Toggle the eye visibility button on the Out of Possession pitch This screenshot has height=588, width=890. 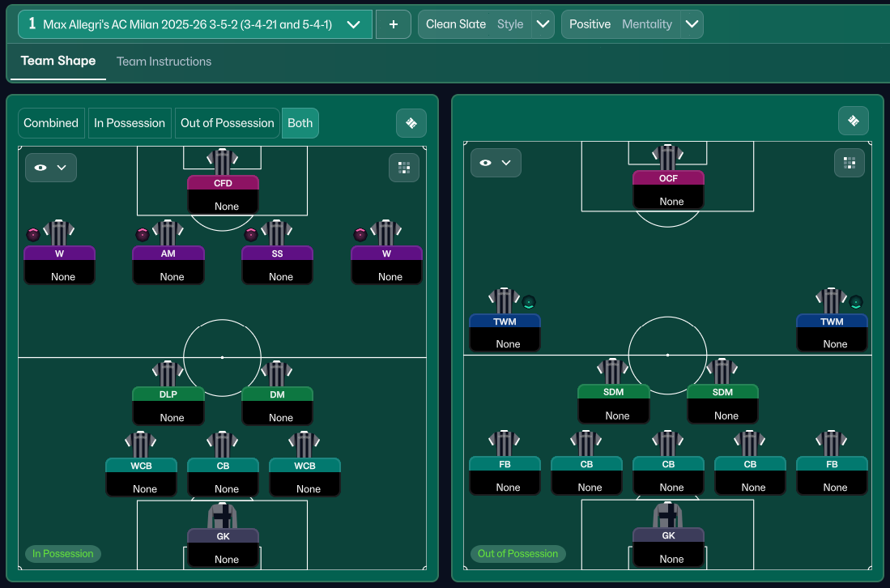pos(496,163)
